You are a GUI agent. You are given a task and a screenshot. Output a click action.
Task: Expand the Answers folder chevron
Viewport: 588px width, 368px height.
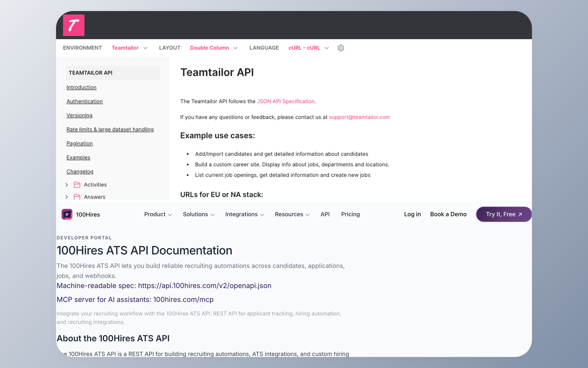(66, 197)
